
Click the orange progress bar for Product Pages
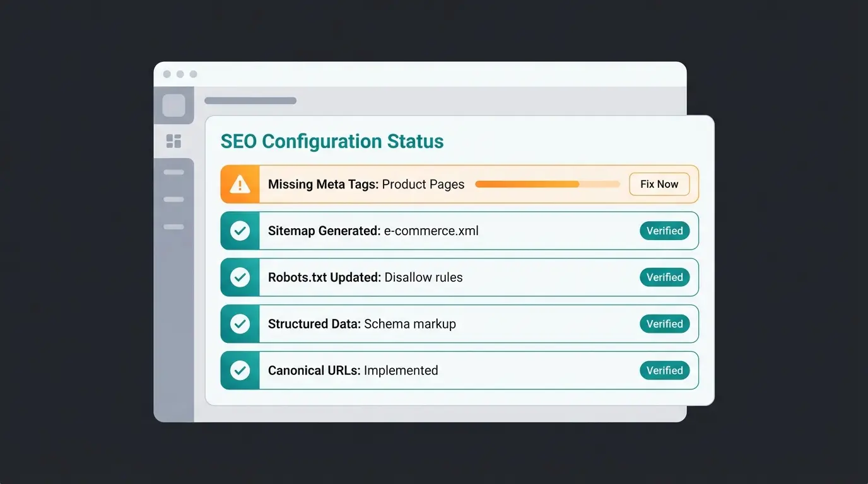[547, 184]
